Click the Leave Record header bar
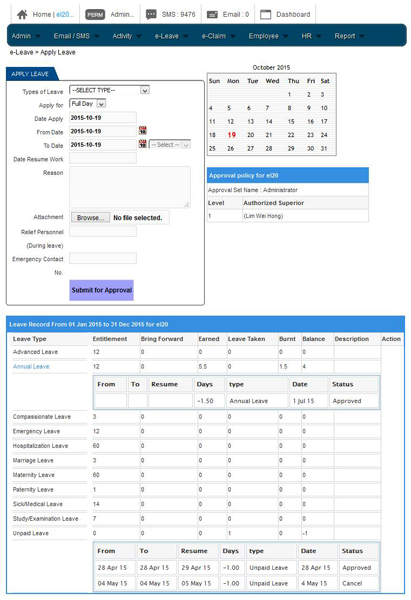The image size is (411, 600). 206,324
